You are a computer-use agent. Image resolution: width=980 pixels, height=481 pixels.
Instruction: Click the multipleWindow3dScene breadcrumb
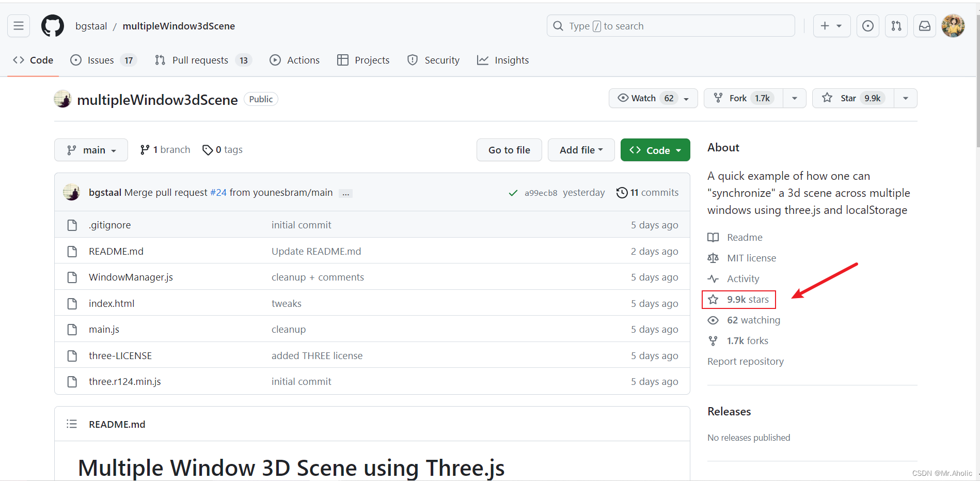tap(179, 26)
